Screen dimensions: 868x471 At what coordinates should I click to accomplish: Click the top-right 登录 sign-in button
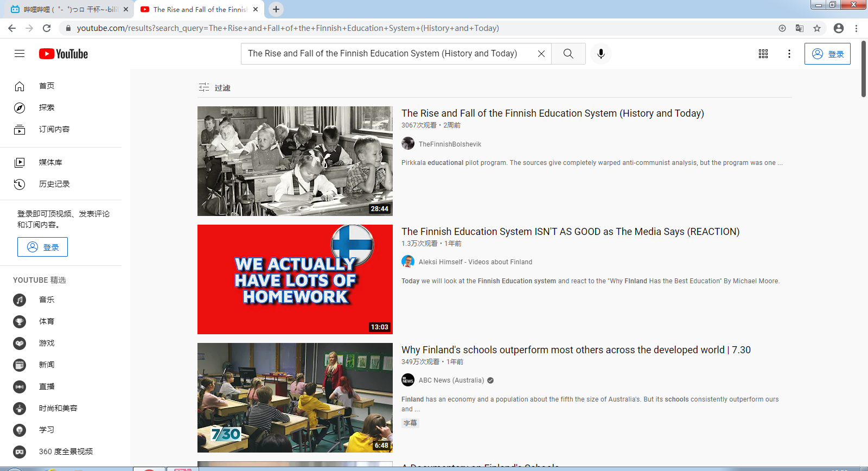click(x=827, y=54)
